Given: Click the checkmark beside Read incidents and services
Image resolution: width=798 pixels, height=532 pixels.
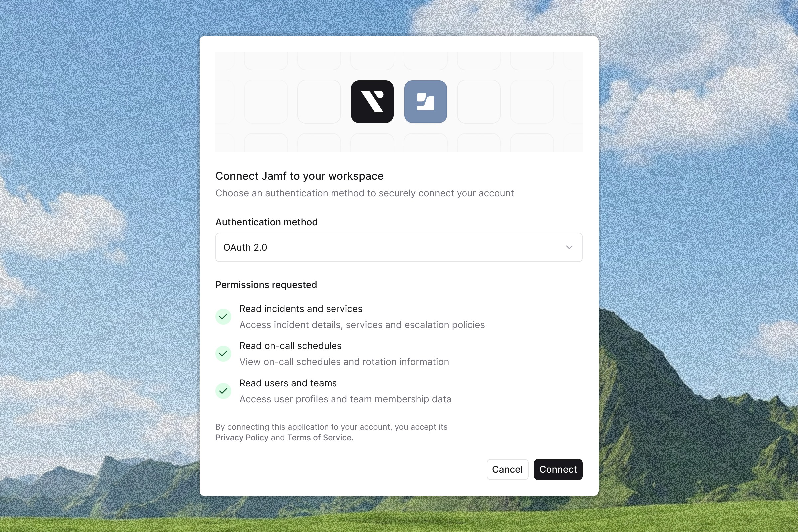Looking at the screenshot, I should [x=223, y=317].
